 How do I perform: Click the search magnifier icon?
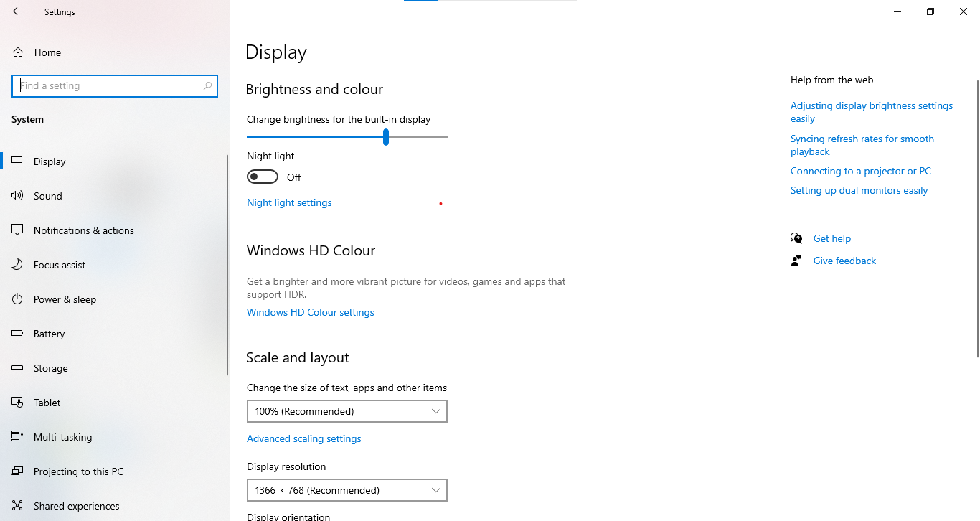pyautogui.click(x=207, y=86)
